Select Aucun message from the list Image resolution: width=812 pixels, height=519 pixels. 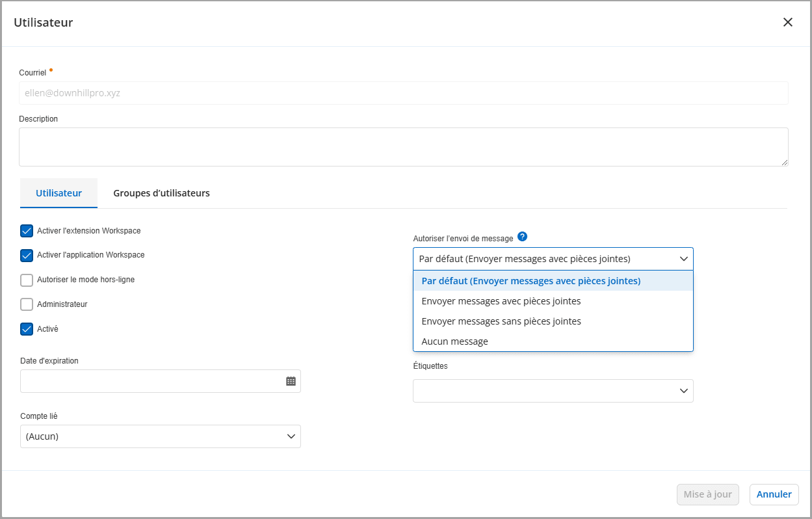[x=454, y=341]
